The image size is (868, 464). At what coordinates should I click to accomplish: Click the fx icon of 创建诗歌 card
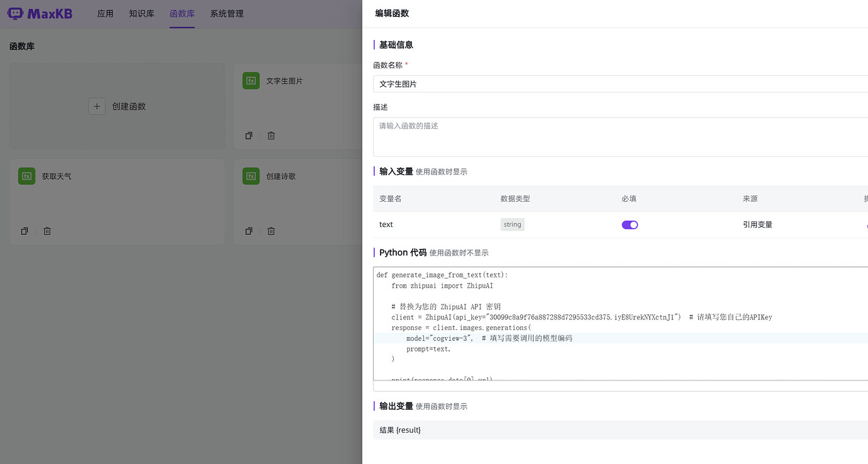pos(251,176)
